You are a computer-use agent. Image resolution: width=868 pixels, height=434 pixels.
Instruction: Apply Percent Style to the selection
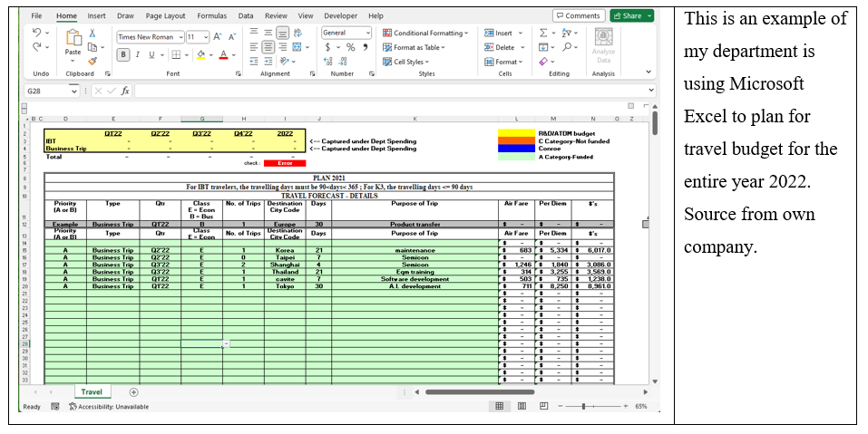pos(352,47)
